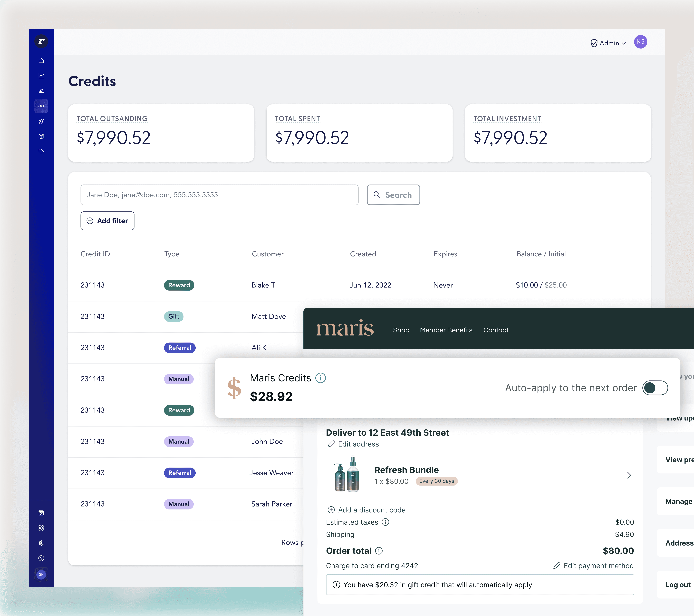Click the Type column header
The height and width of the screenshot is (616, 694).
click(172, 254)
